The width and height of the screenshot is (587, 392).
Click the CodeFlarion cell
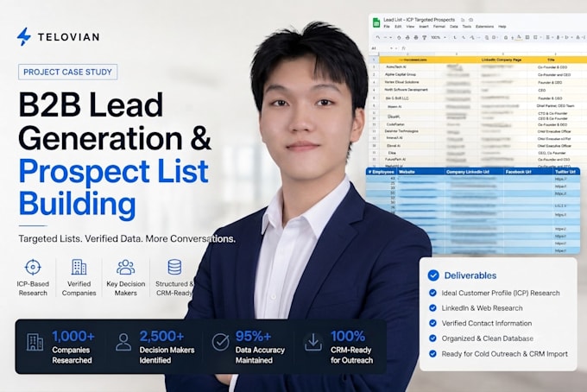395,124
